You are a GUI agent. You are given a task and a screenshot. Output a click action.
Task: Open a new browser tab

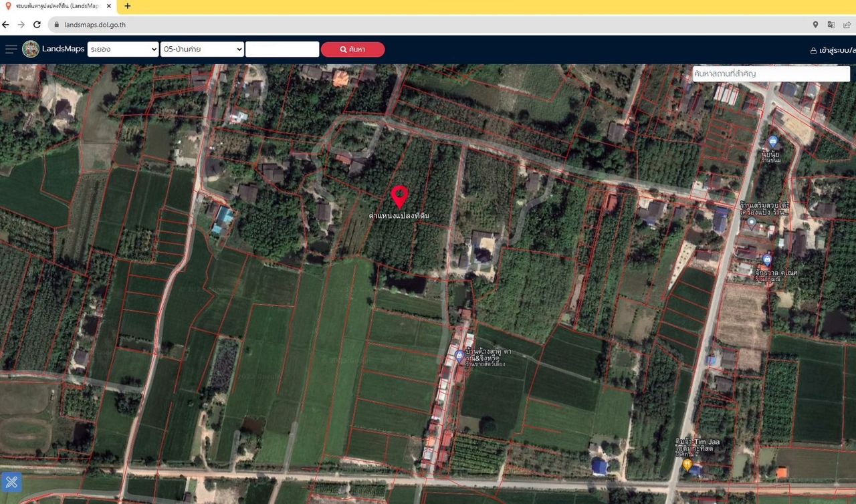coord(128,6)
